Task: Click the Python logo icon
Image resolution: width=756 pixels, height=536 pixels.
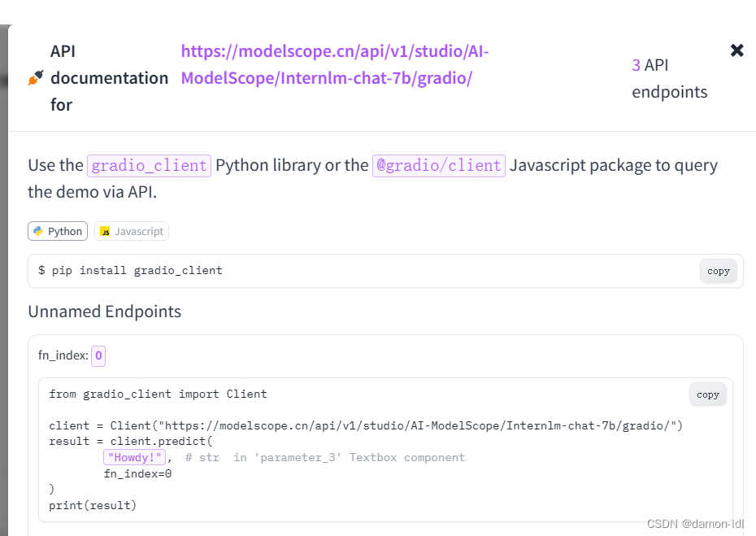Action: 38,231
